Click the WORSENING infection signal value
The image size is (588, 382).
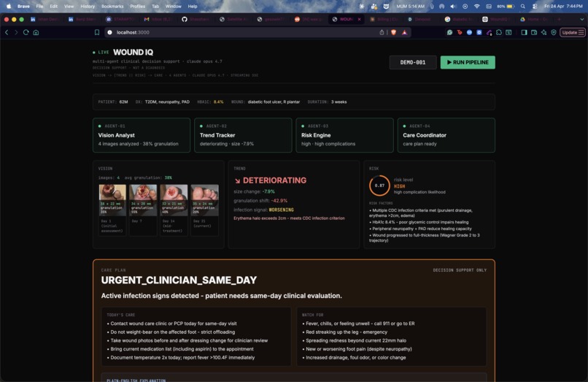pyautogui.click(x=282, y=210)
